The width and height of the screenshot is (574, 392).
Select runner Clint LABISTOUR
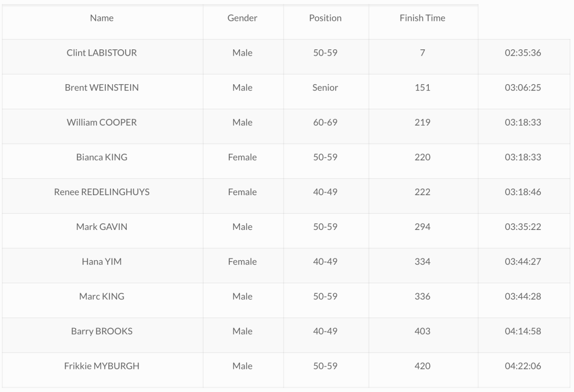(x=101, y=53)
